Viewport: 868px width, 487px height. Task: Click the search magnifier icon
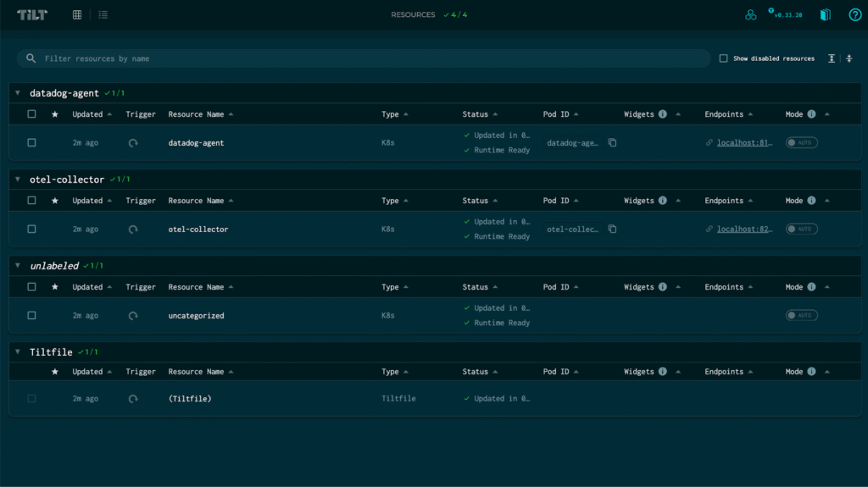(x=31, y=58)
